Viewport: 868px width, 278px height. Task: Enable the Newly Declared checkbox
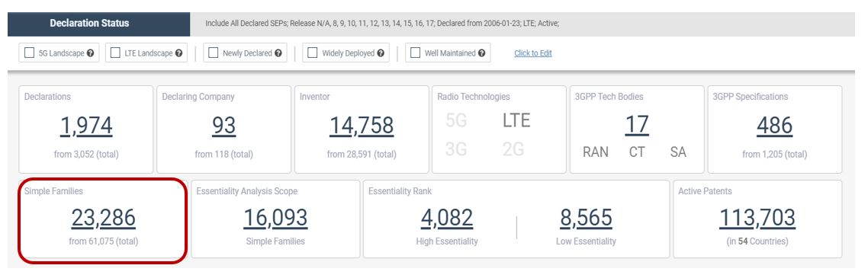click(x=213, y=53)
